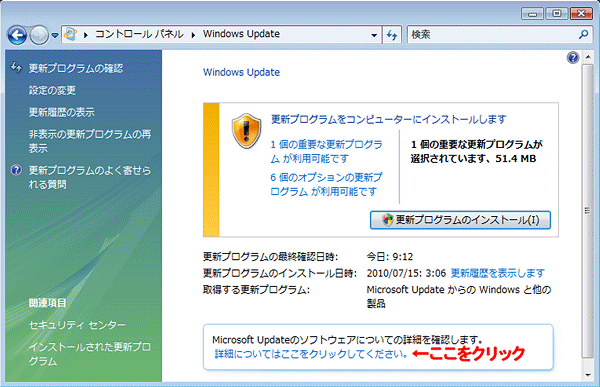This screenshot has height=387, width=600.
Task: Refresh the page with the refresh icon
Action: pos(392,35)
